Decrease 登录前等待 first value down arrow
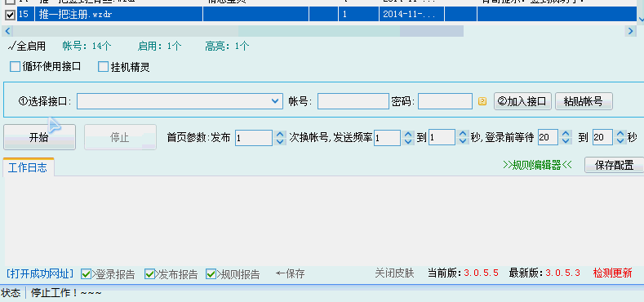 point(566,141)
